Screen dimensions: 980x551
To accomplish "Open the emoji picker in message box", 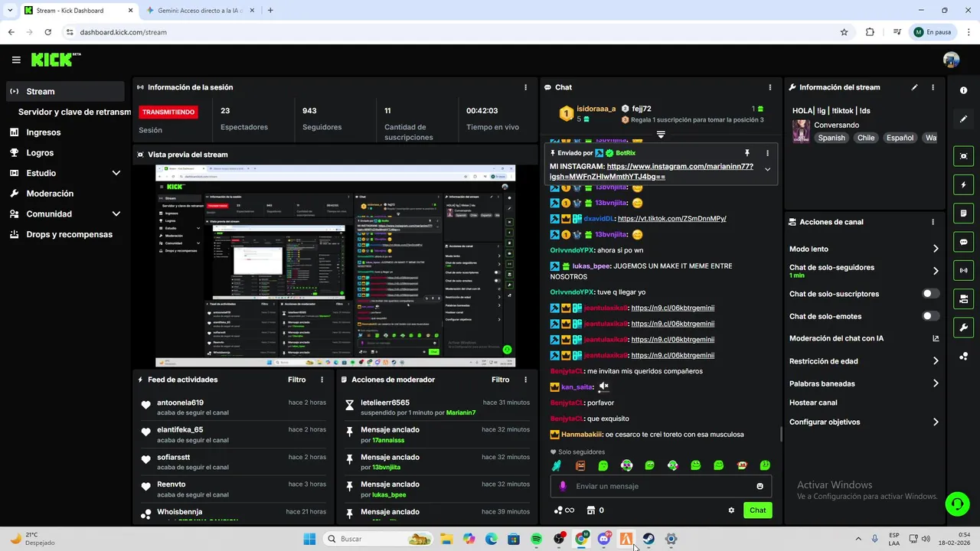I will point(759,486).
